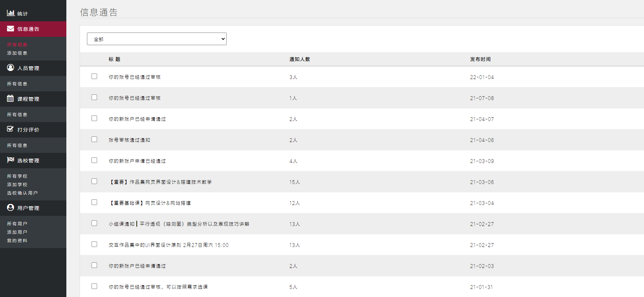Click the checkmark icon for 打分评价
This screenshot has width=644, height=297.
[x=10, y=129]
